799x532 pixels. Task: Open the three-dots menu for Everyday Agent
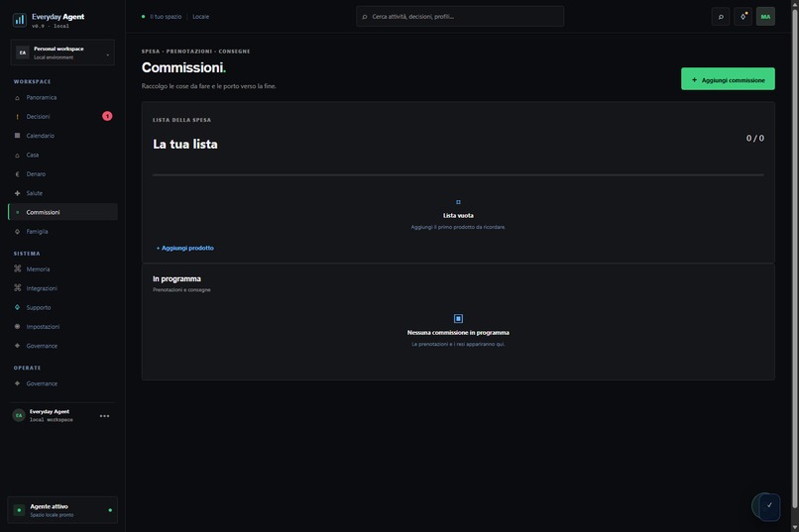[104, 416]
